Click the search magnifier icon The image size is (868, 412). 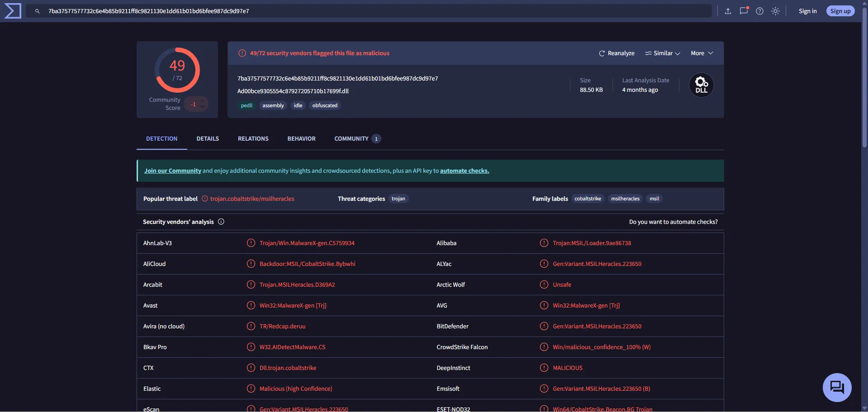point(38,11)
